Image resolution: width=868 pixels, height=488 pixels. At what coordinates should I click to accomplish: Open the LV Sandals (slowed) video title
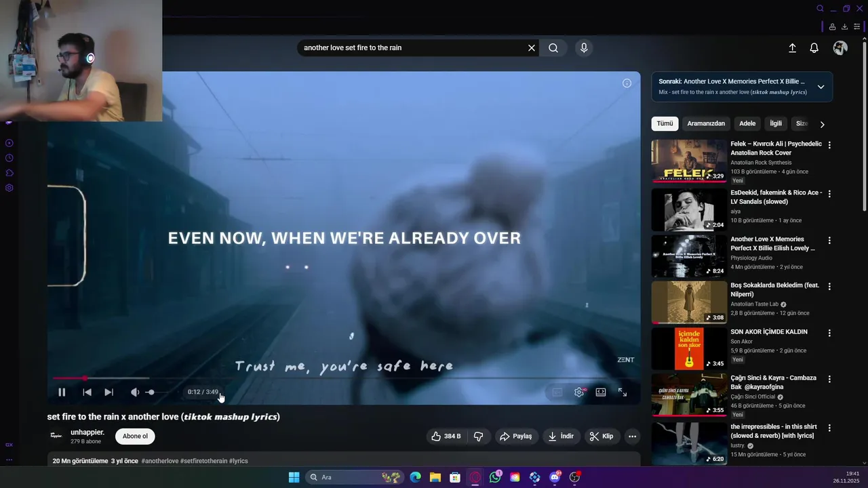[776, 197]
